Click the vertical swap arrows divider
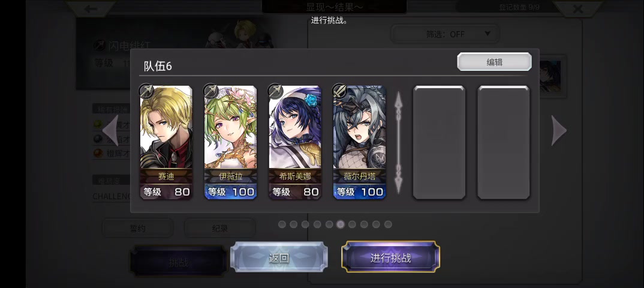The height and width of the screenshot is (288, 644). (x=398, y=143)
